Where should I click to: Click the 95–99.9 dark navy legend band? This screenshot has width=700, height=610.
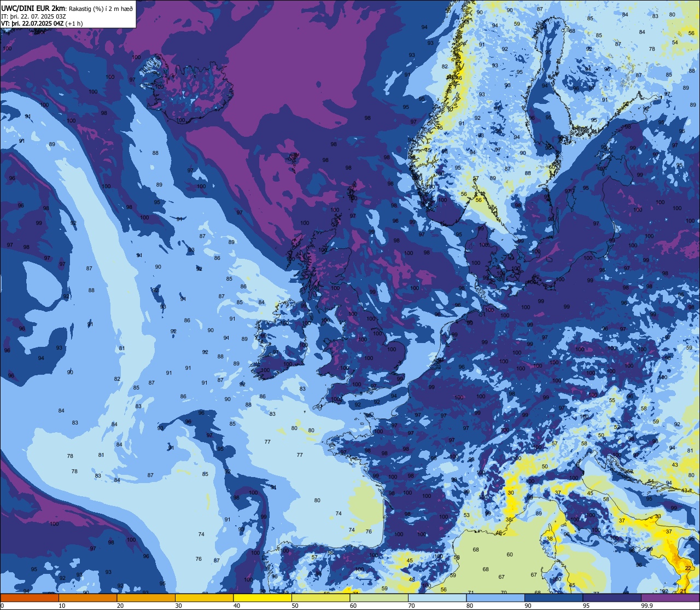click(x=612, y=598)
